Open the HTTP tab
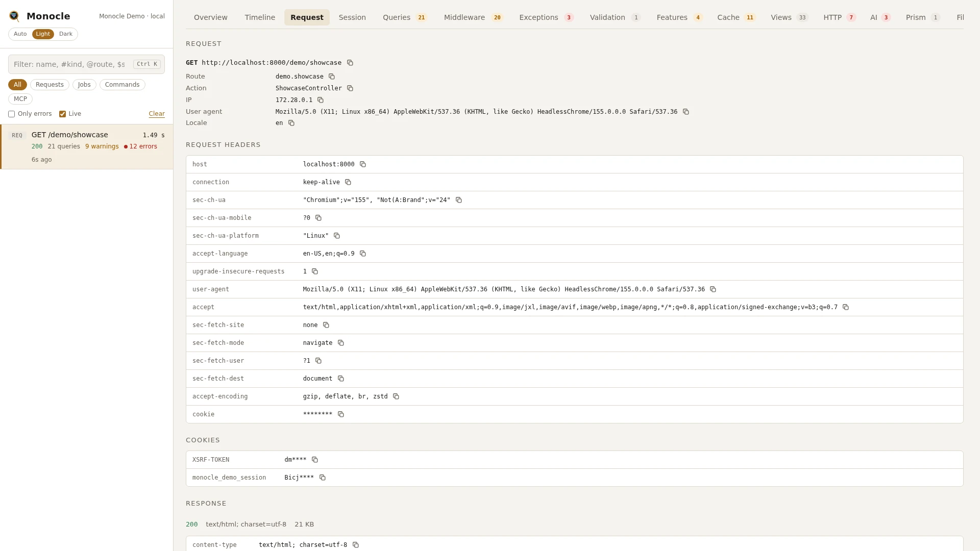The width and height of the screenshot is (980, 551). coord(839,17)
